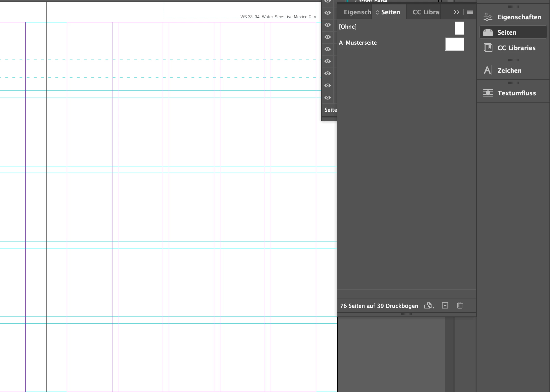
Task: Expand hidden panel tabs with the double chevron
Action: tap(456, 12)
